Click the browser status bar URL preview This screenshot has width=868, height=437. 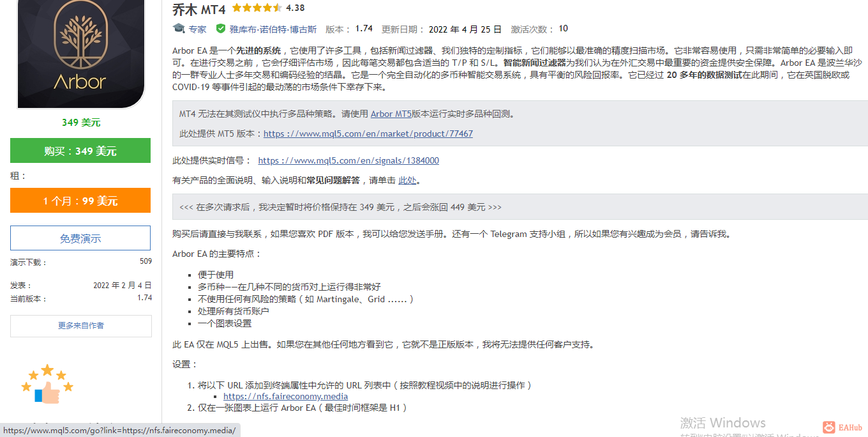click(x=119, y=431)
